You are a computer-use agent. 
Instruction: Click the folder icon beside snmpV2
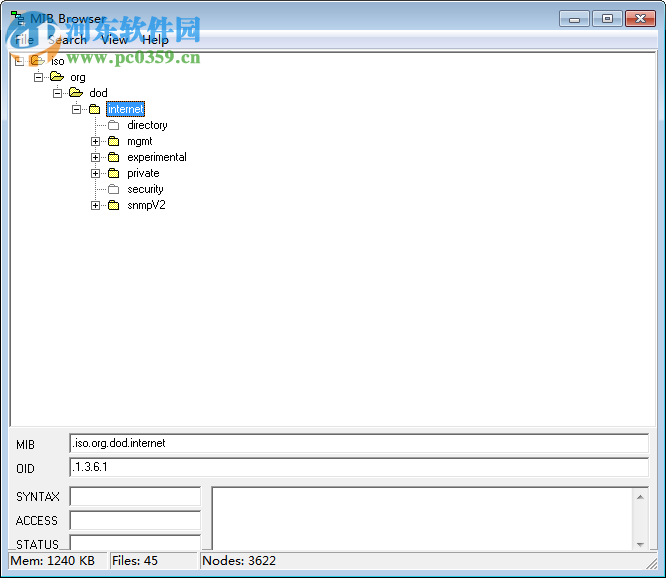(113, 205)
